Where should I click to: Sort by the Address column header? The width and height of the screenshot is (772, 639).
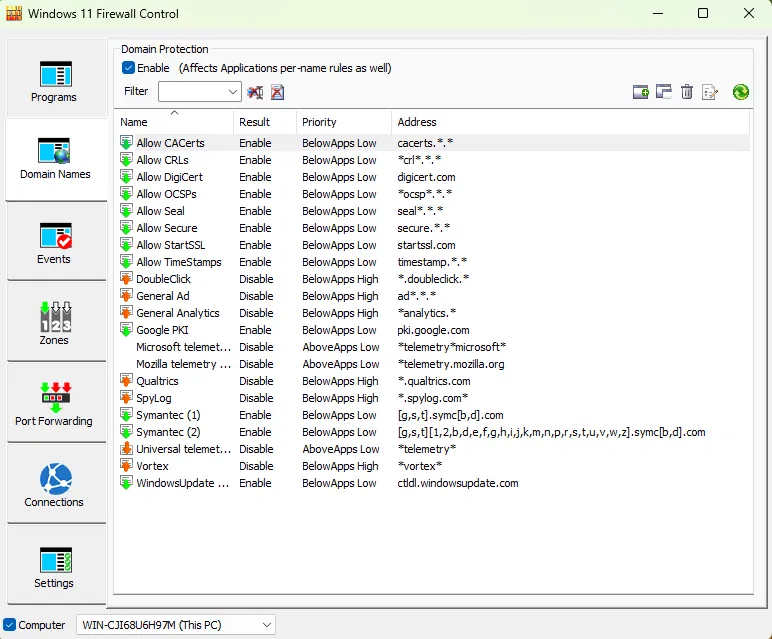point(571,122)
